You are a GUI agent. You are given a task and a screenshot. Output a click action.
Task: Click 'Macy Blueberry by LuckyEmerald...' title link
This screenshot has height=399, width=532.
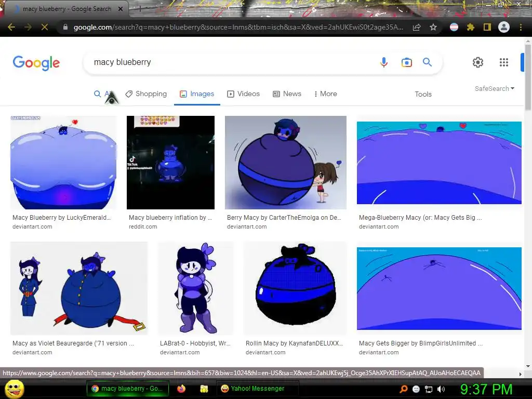[x=62, y=218]
